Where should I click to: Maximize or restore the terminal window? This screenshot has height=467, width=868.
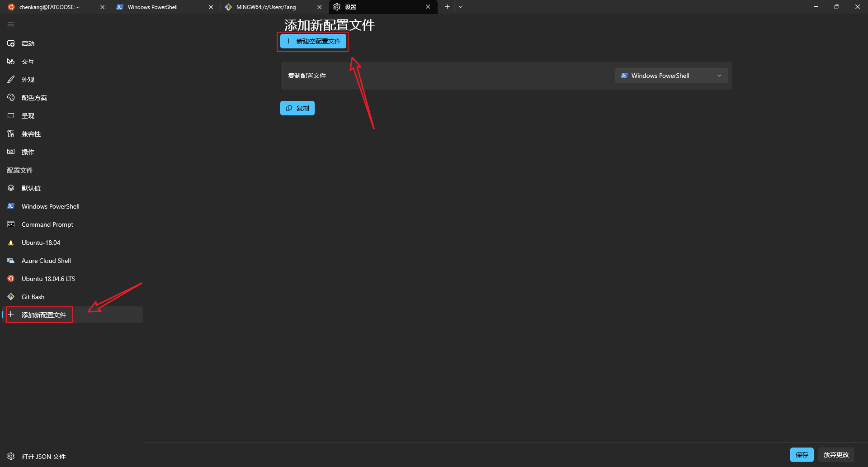(x=837, y=7)
